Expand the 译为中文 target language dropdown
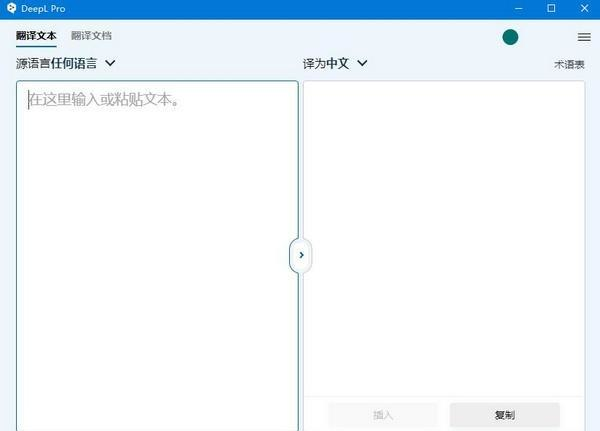Image resolution: width=600 pixels, height=431 pixels. point(335,63)
